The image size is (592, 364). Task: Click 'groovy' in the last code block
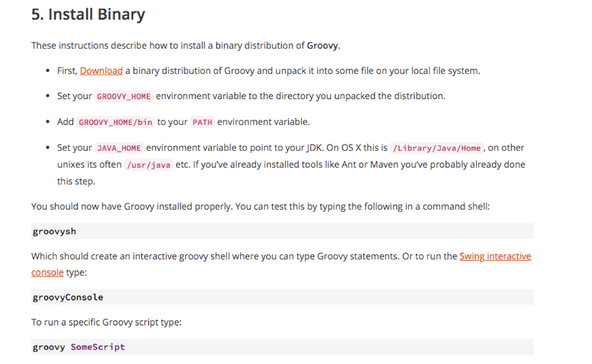click(x=49, y=347)
